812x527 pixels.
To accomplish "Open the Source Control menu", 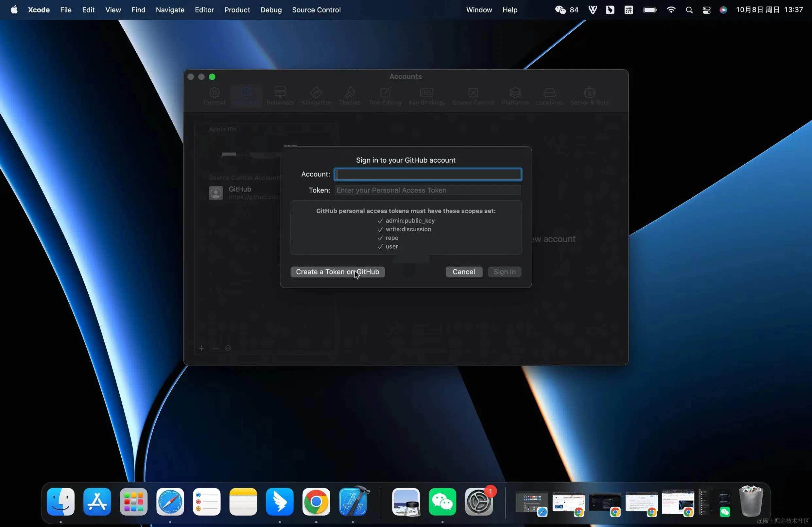I will (316, 10).
